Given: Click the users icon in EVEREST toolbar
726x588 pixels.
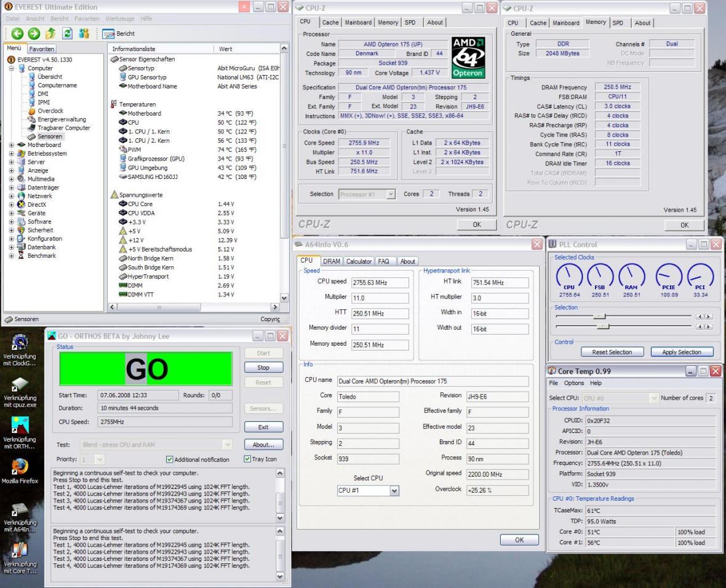Looking at the screenshot, I should [84, 33].
